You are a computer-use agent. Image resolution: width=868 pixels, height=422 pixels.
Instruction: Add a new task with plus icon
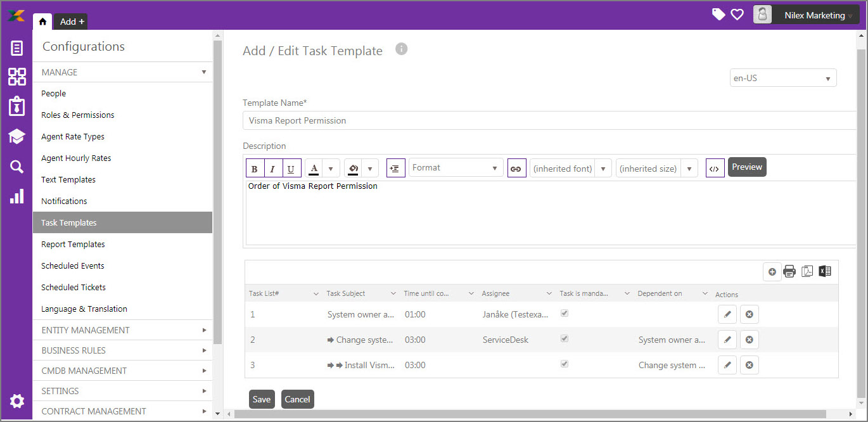pos(772,272)
